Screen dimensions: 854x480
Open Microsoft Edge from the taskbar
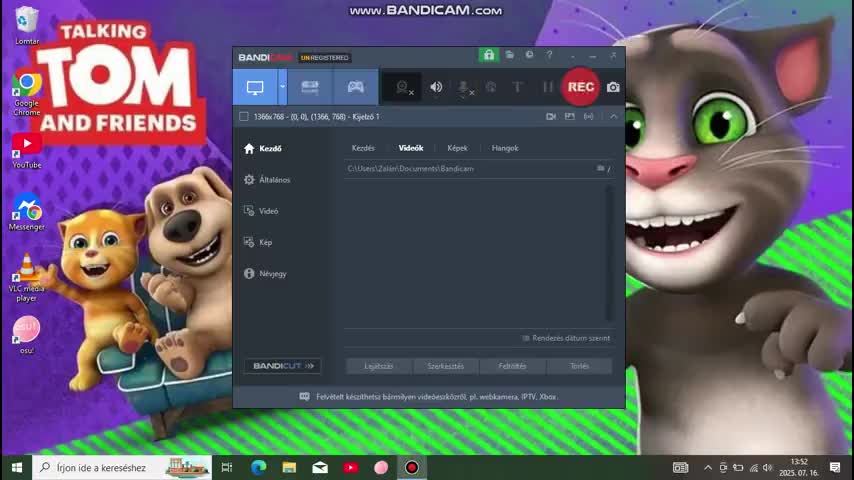(x=259, y=467)
